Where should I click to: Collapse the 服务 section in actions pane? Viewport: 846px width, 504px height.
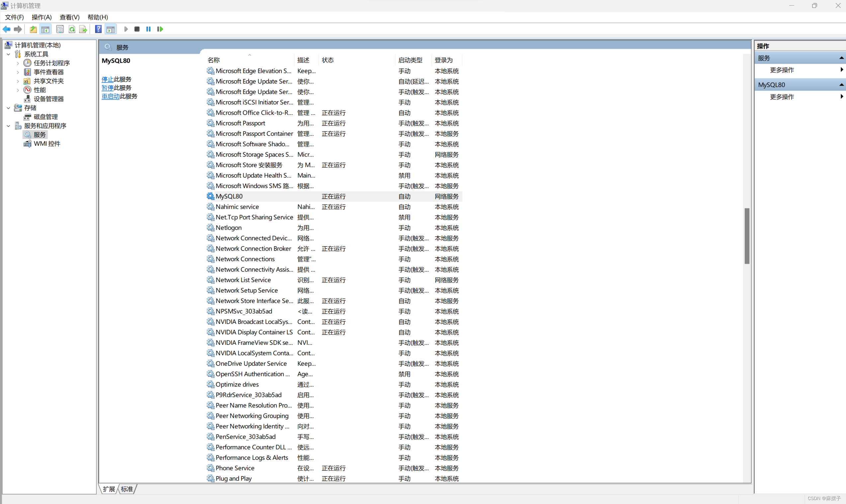pos(841,58)
